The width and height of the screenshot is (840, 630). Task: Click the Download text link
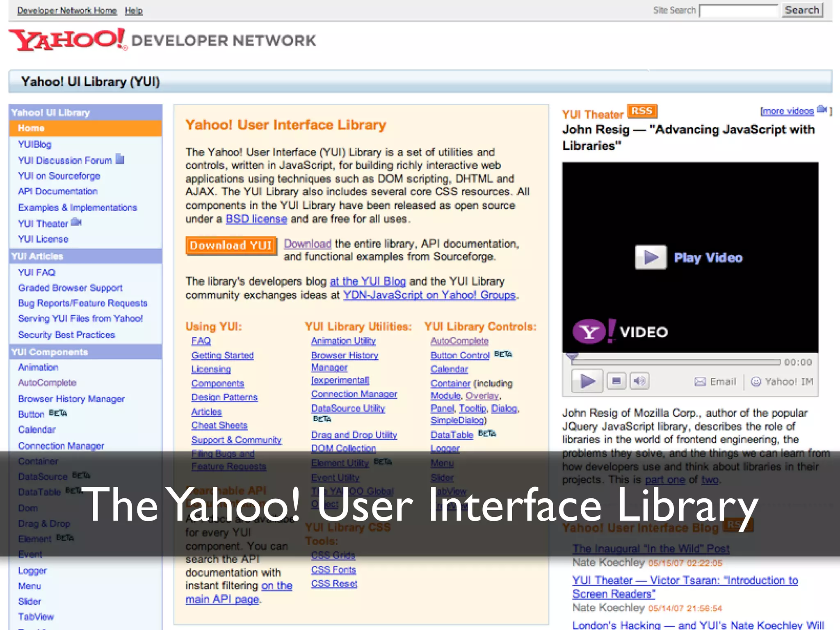pyautogui.click(x=308, y=244)
